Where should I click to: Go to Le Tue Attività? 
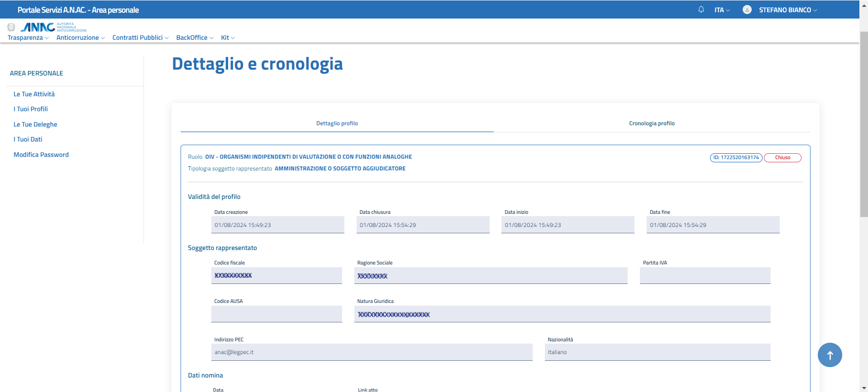(x=34, y=94)
